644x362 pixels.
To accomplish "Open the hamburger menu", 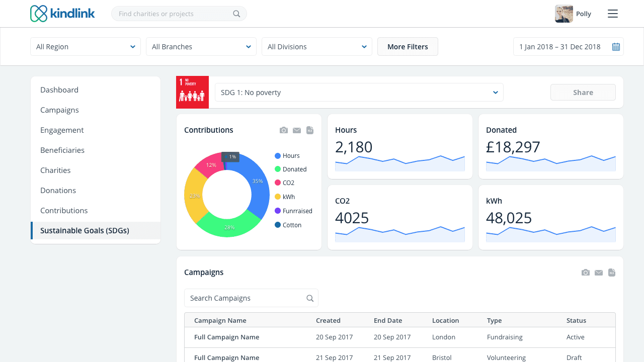I will coord(612,14).
